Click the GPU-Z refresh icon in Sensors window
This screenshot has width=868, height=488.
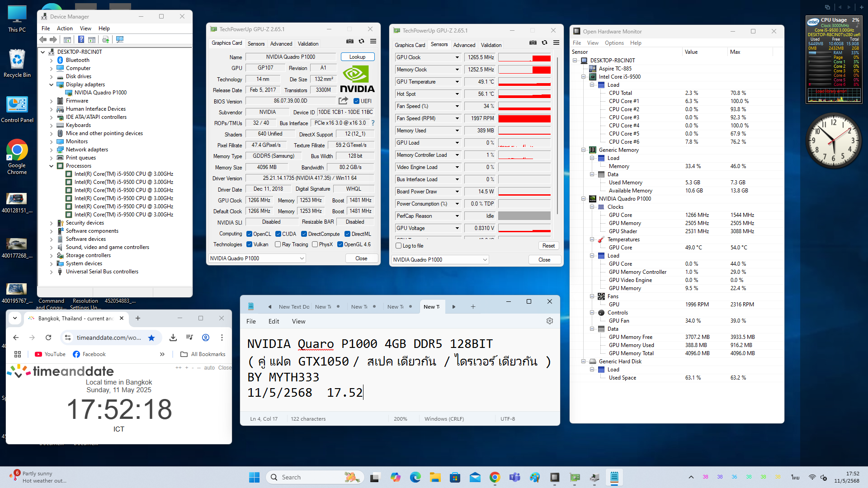pyautogui.click(x=544, y=42)
